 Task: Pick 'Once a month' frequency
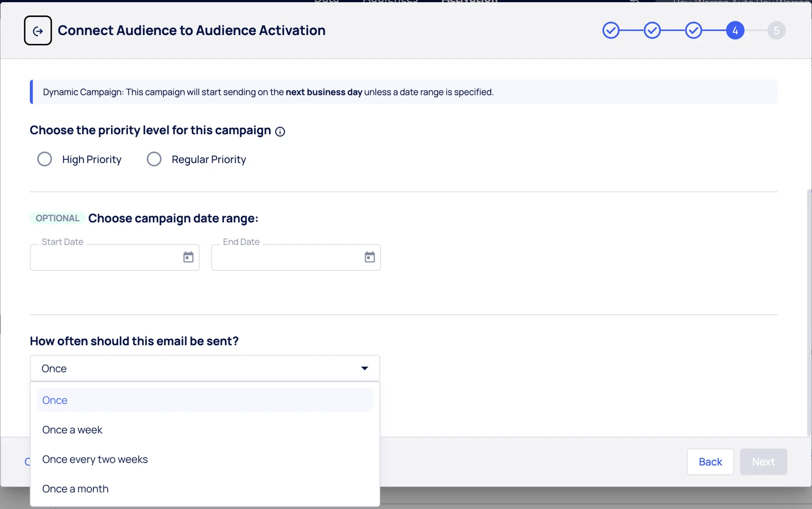75,489
